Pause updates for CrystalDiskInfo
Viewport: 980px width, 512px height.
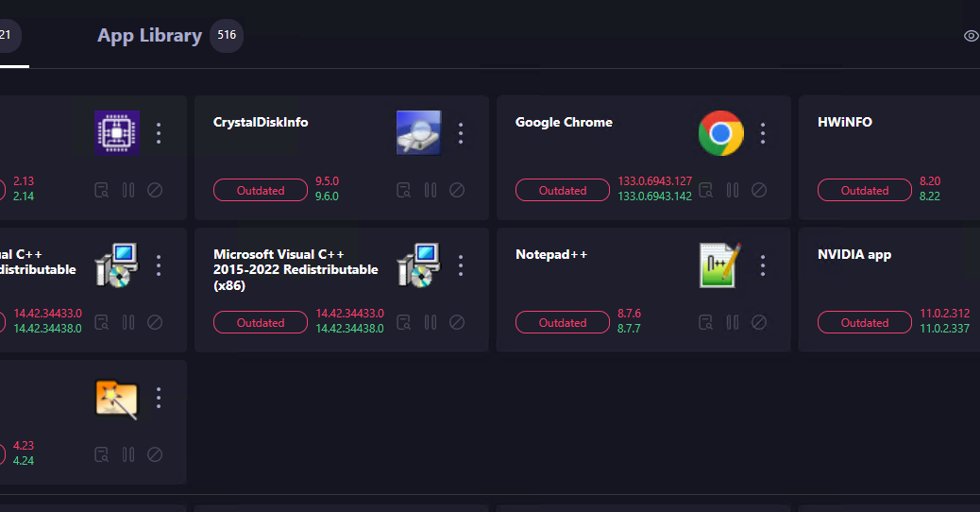[431, 190]
